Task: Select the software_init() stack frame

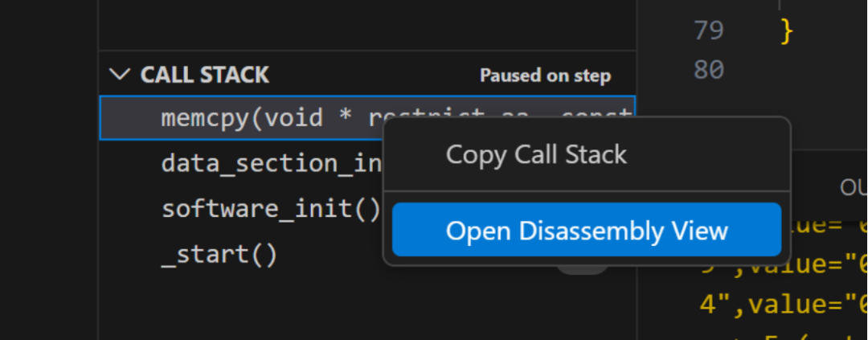Action: pyautogui.click(x=241, y=209)
